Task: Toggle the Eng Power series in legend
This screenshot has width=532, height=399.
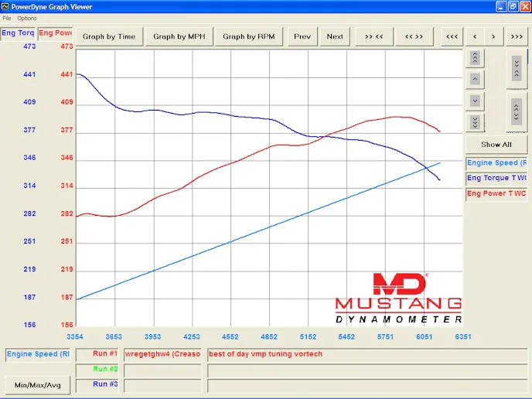Action: pyautogui.click(x=496, y=193)
